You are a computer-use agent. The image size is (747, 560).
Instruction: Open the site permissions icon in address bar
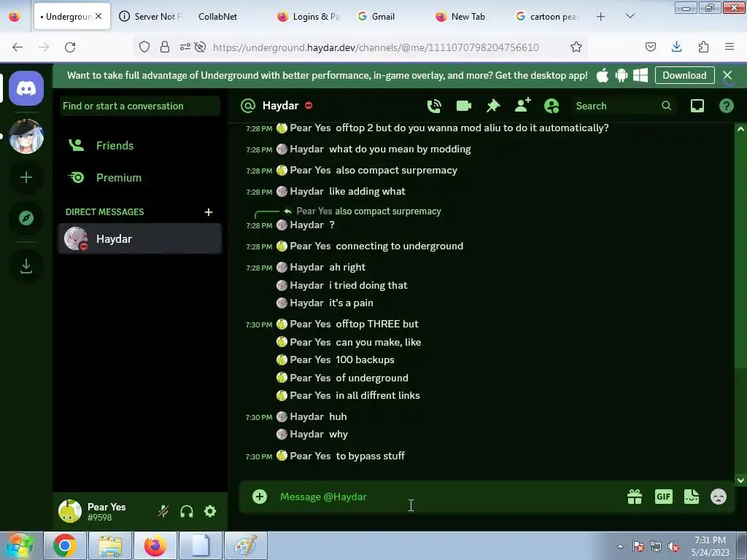185,47
